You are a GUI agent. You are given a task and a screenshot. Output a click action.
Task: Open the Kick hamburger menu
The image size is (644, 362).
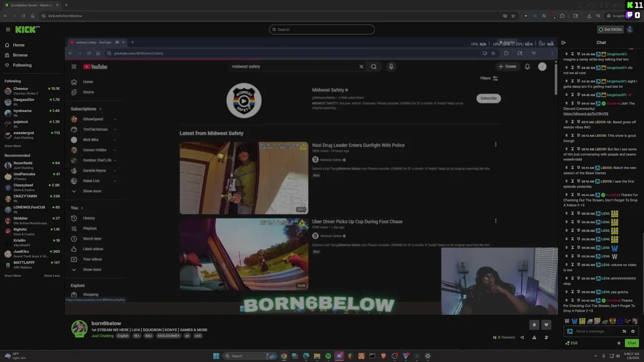pos(8,30)
